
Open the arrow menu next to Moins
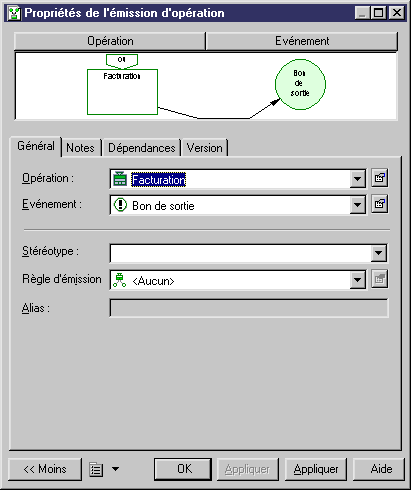115,469
